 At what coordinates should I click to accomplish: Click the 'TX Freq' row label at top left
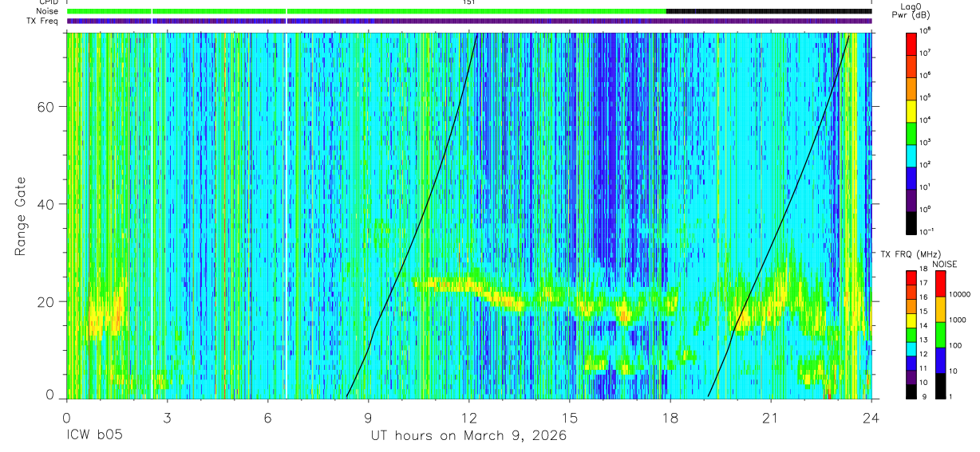(x=42, y=21)
